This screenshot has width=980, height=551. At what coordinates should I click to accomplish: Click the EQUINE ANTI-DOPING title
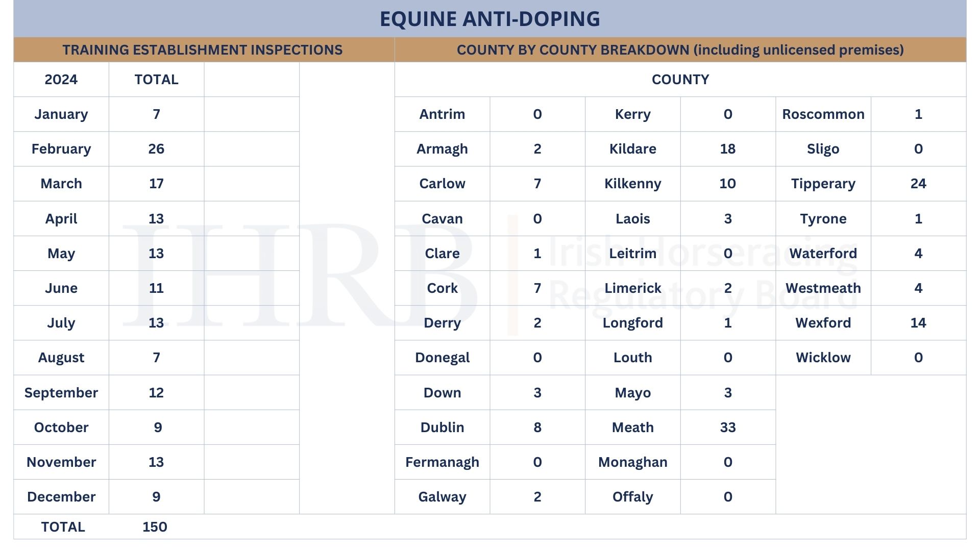tap(489, 19)
